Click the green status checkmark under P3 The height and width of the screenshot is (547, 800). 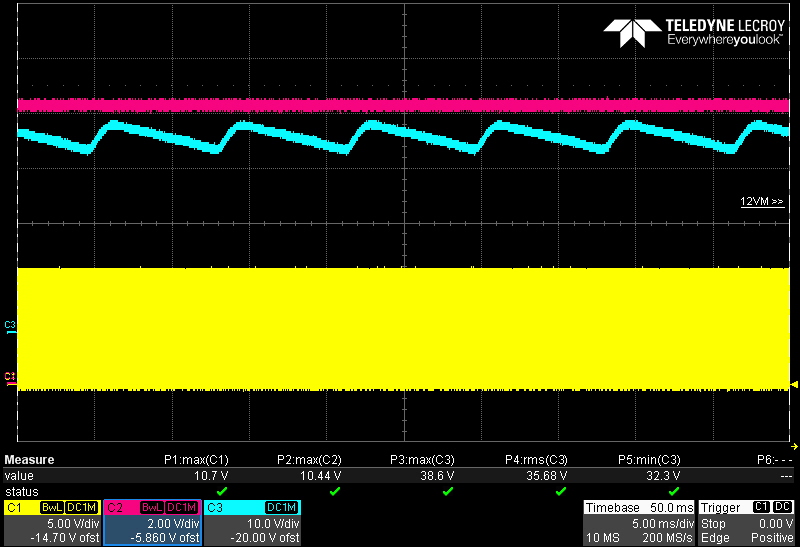tap(447, 491)
